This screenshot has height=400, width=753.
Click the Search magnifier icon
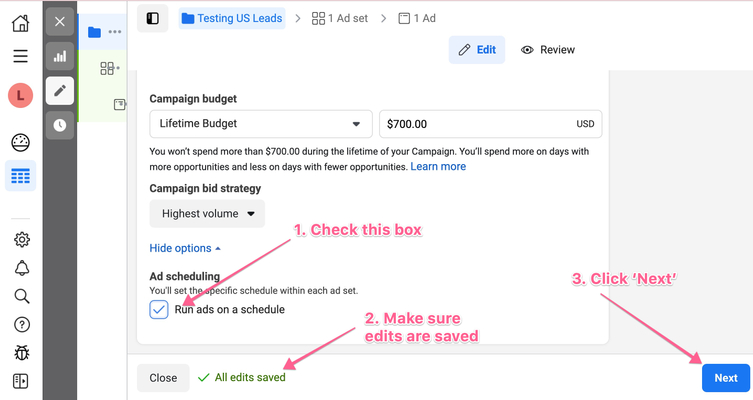tap(21, 296)
